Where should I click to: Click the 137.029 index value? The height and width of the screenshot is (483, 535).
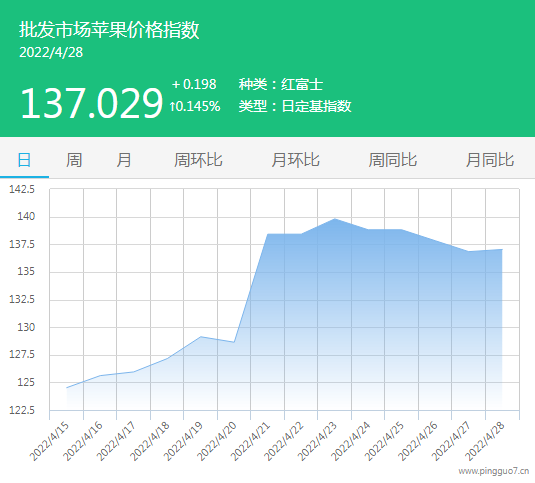pos(91,103)
